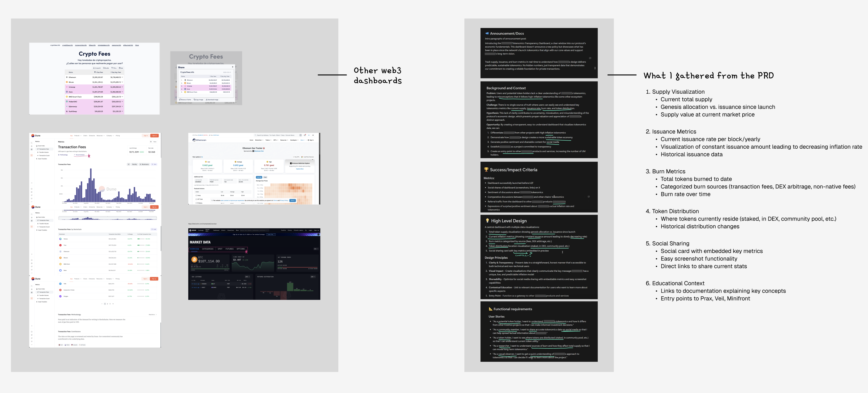The image size is (868, 393).
Task: Click Filtros button above fees table
Action: (x=114, y=68)
